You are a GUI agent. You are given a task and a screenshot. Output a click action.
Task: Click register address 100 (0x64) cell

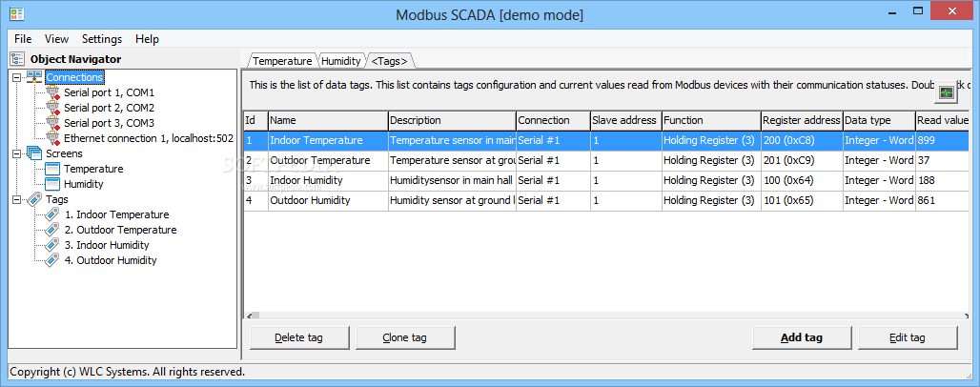click(802, 180)
